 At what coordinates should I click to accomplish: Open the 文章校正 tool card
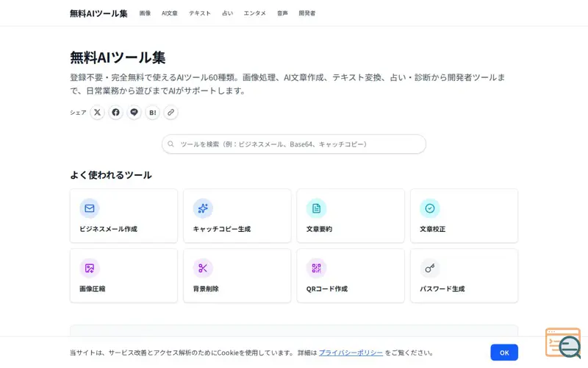[464, 216]
